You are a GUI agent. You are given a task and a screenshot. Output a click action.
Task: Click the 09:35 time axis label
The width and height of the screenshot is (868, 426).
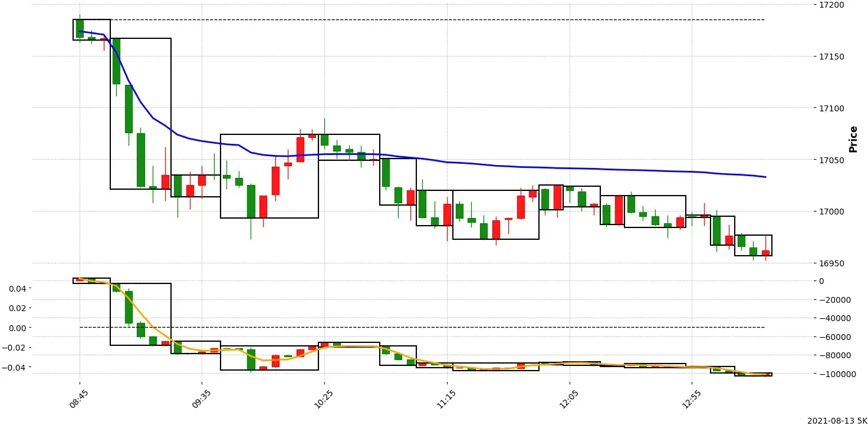(200, 398)
